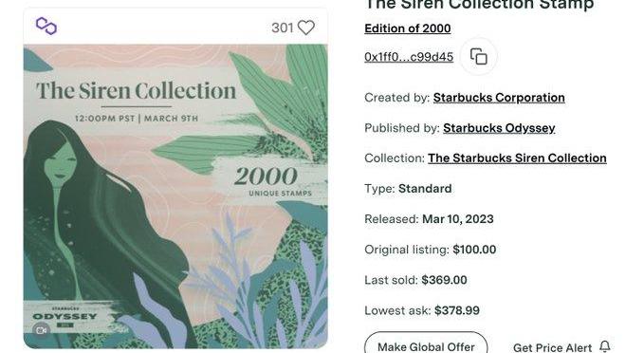Click the video camera icon on artwork
The image size is (644, 353).
42,330
